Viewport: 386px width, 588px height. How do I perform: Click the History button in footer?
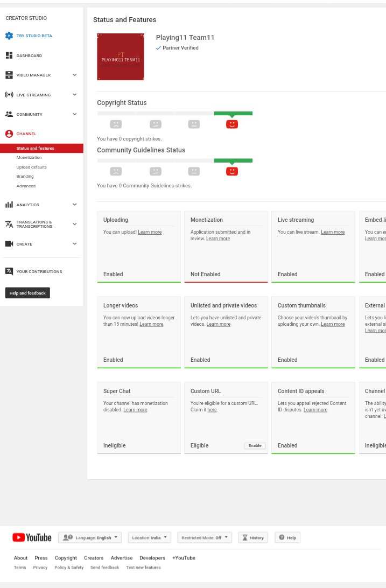(254, 537)
